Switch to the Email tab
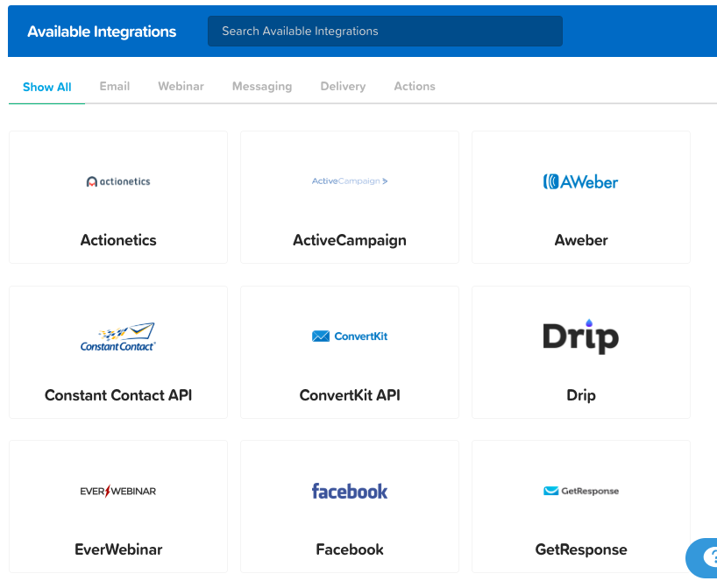 coord(115,87)
